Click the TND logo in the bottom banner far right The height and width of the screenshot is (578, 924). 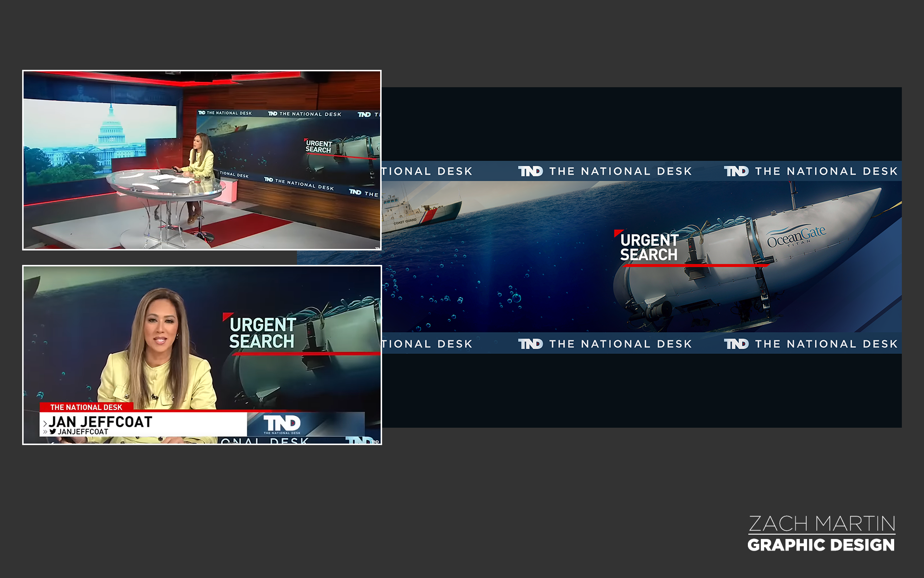736,344
